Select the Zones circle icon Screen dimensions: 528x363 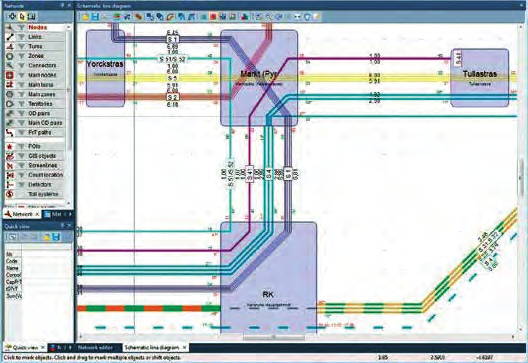point(10,56)
